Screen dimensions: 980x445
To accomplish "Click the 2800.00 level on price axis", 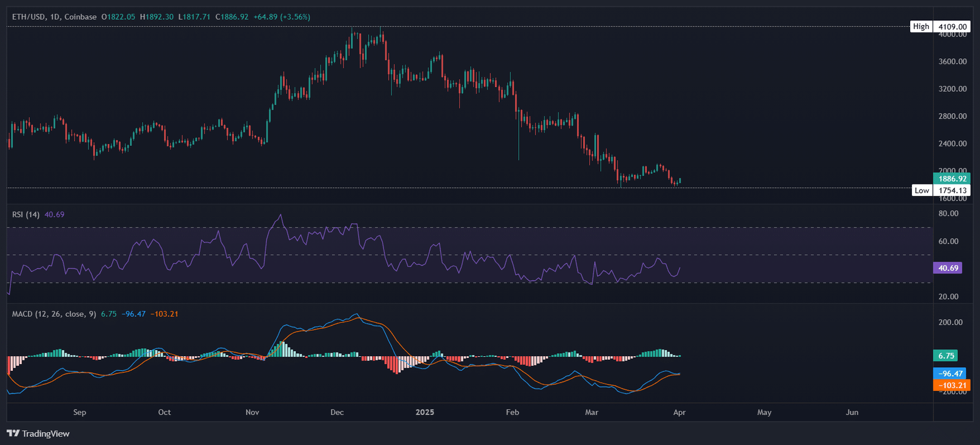I will click(x=952, y=116).
